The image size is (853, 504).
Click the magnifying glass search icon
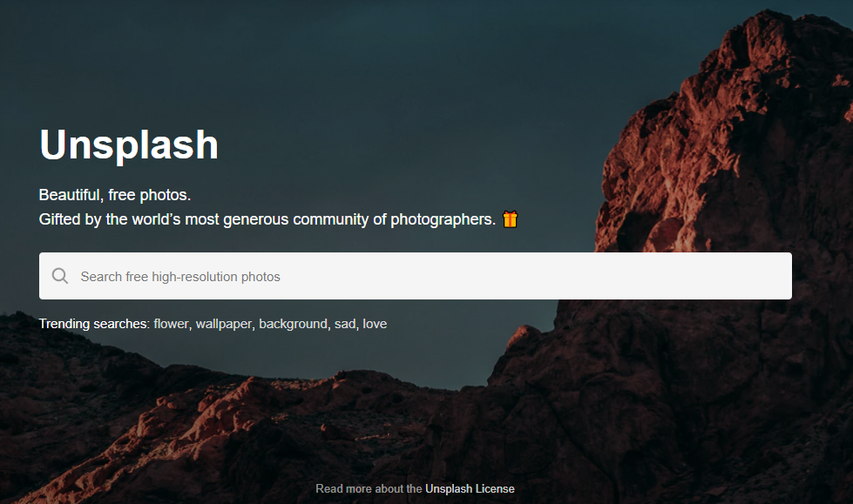click(x=60, y=276)
